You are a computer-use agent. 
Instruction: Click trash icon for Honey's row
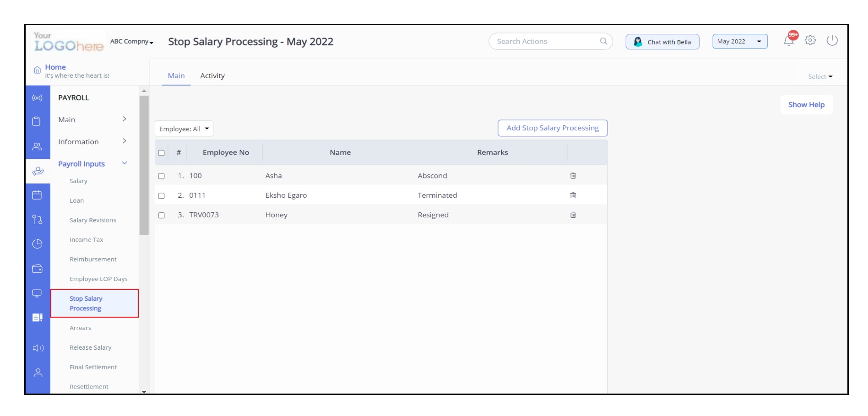pyautogui.click(x=573, y=215)
